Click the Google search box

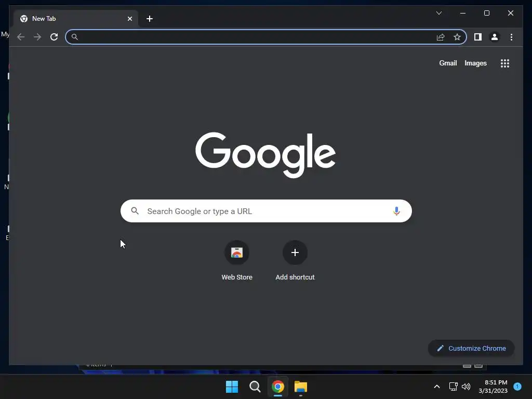pos(266,211)
